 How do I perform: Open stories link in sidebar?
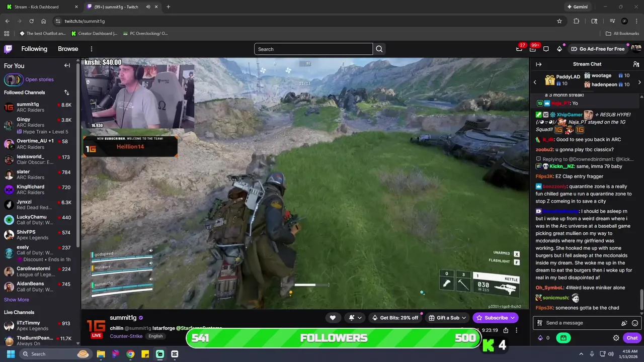tap(39, 79)
